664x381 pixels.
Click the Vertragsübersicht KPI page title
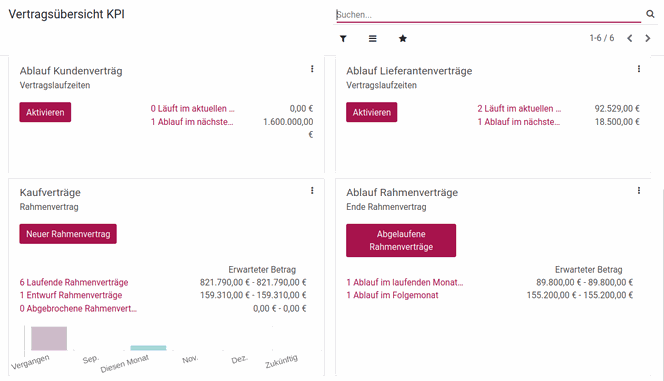[66, 14]
